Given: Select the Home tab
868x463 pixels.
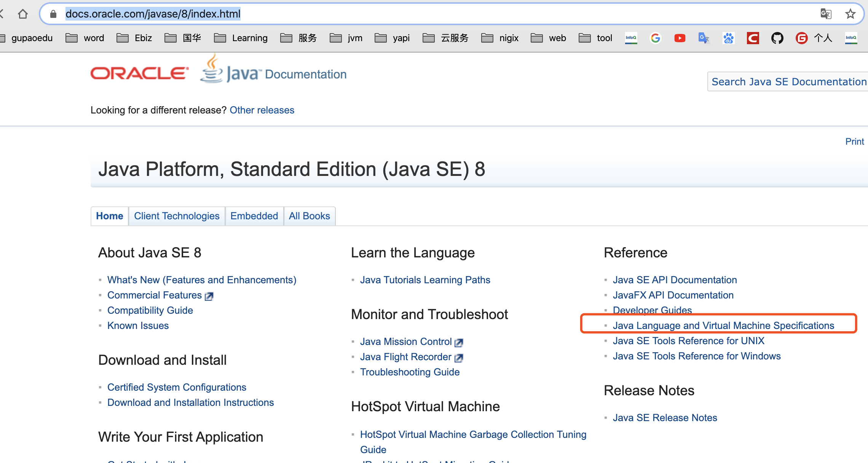Looking at the screenshot, I should tap(110, 216).
